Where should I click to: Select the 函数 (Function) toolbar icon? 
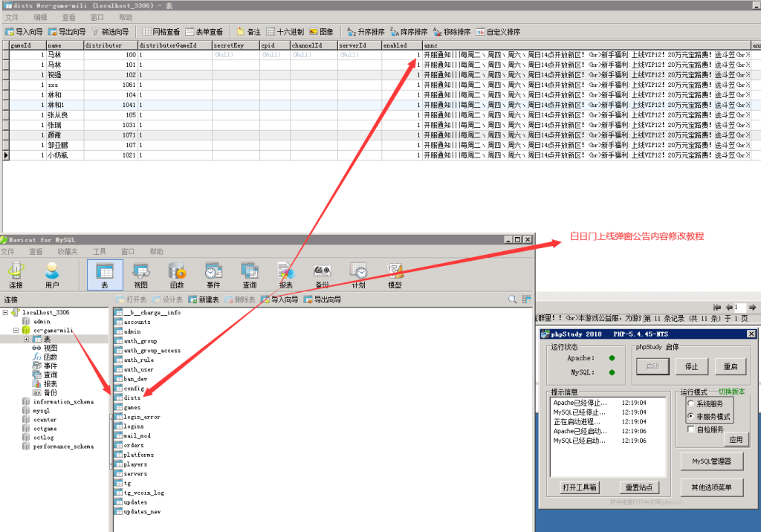click(177, 274)
